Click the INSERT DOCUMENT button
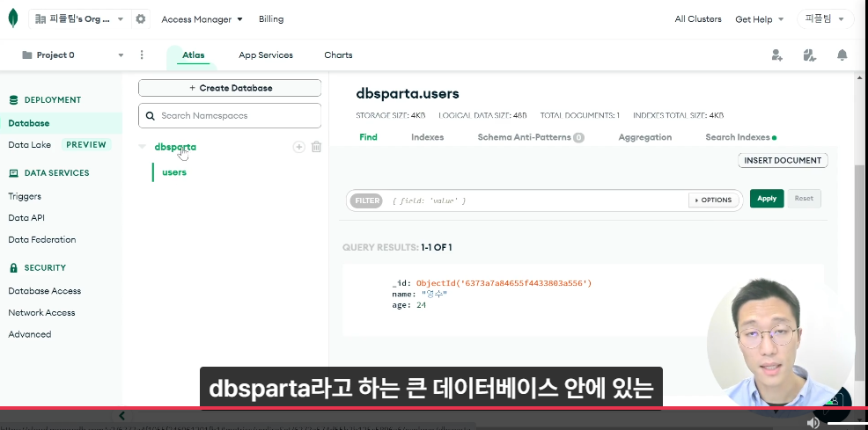868x430 pixels. (x=783, y=160)
